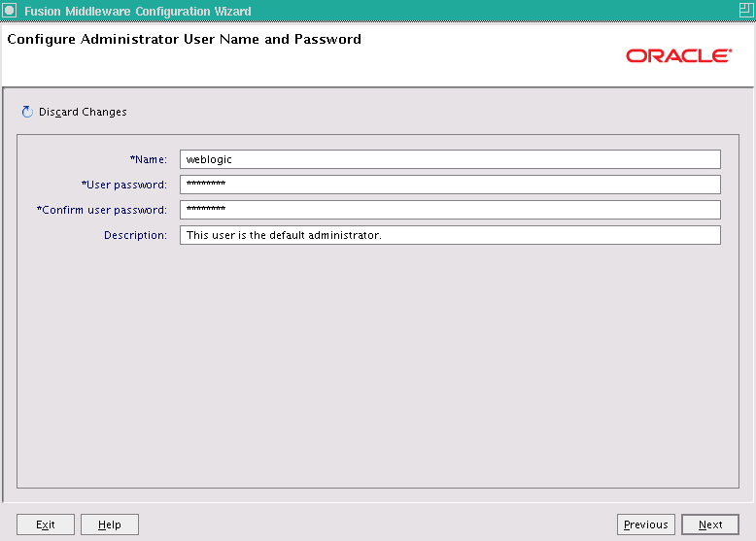Exit the configuration wizard
The width and height of the screenshot is (756, 541).
pyautogui.click(x=46, y=524)
